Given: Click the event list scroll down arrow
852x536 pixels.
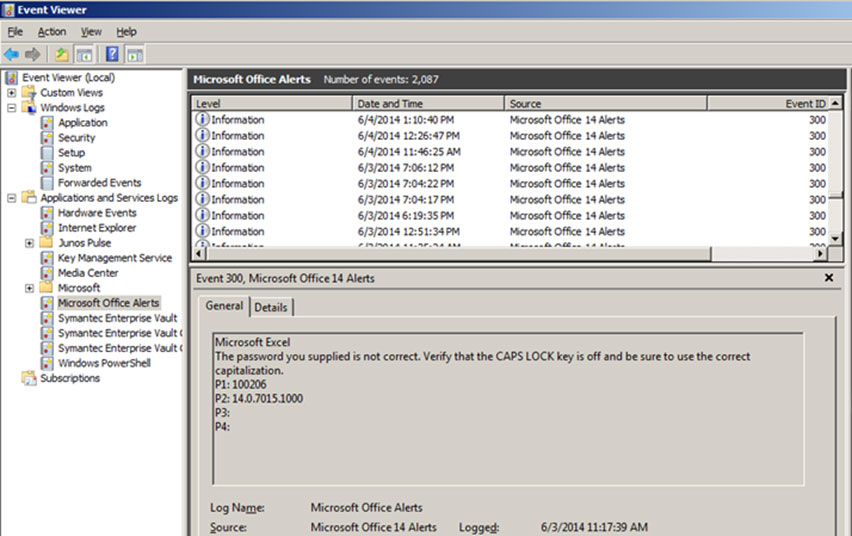Looking at the screenshot, I should tap(836, 239).
